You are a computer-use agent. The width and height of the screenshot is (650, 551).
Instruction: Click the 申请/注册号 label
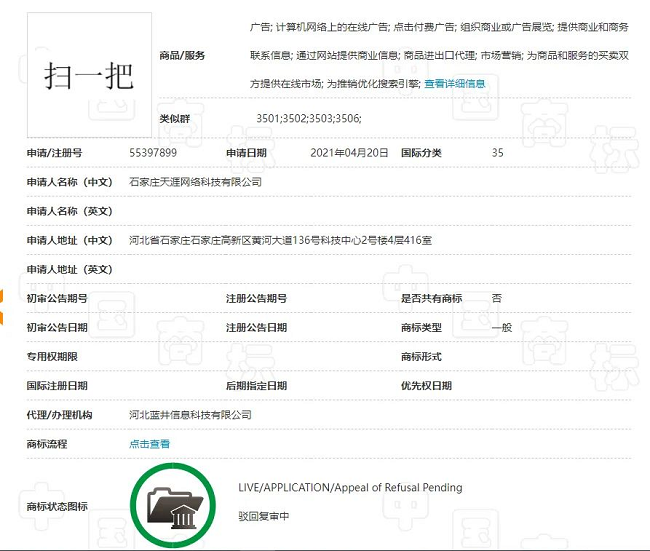coord(54,153)
